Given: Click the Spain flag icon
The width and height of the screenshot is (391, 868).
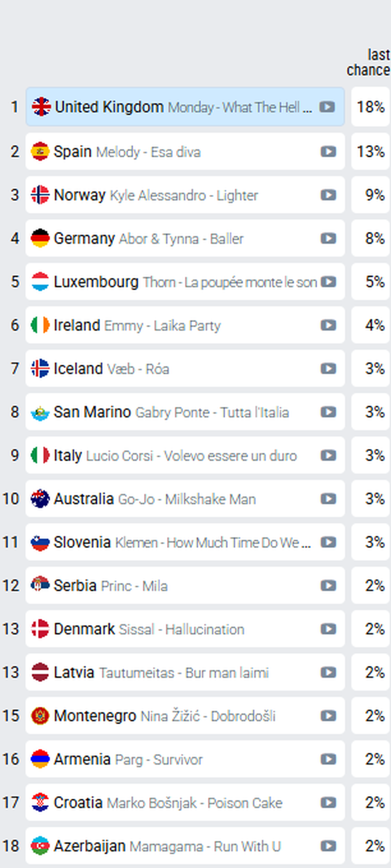Looking at the screenshot, I should pos(40,151).
